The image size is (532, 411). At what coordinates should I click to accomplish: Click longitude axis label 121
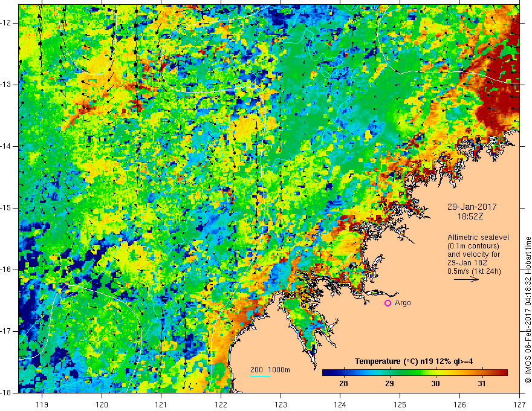(x=161, y=404)
